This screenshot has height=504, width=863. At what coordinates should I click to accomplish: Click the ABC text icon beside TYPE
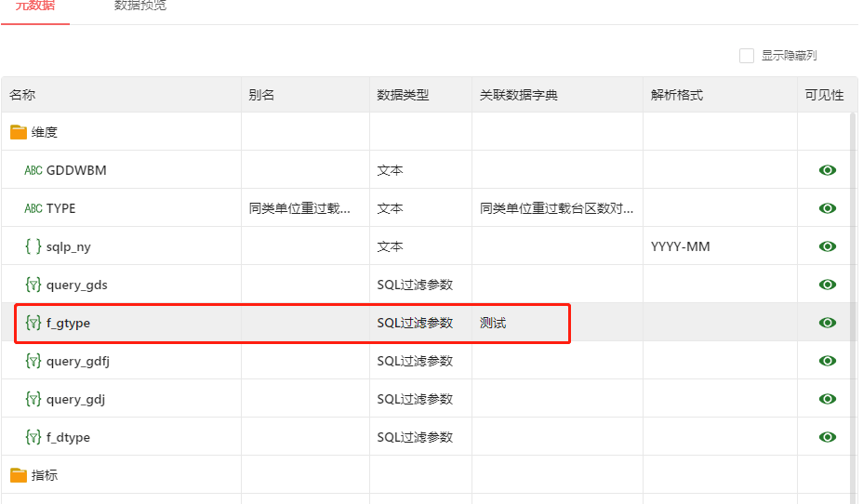click(33, 209)
